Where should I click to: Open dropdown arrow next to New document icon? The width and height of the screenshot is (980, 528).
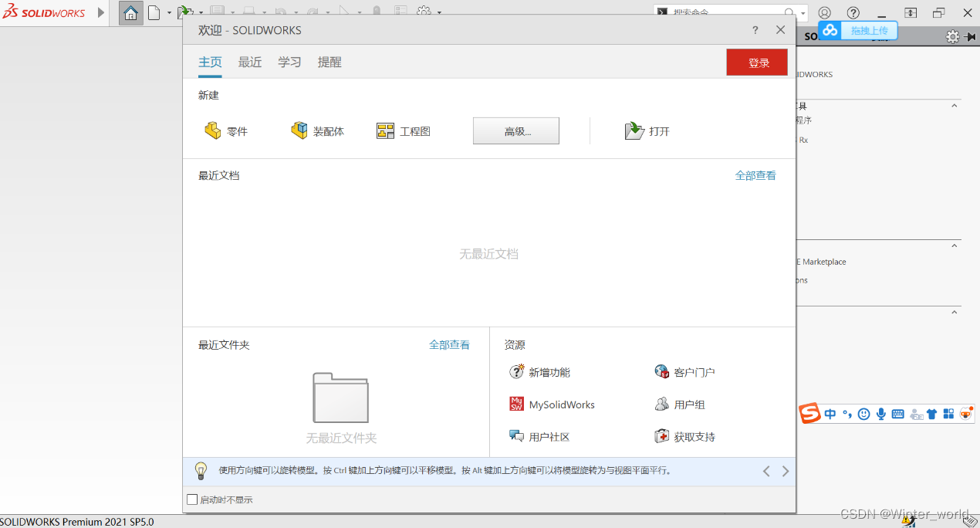click(x=169, y=13)
